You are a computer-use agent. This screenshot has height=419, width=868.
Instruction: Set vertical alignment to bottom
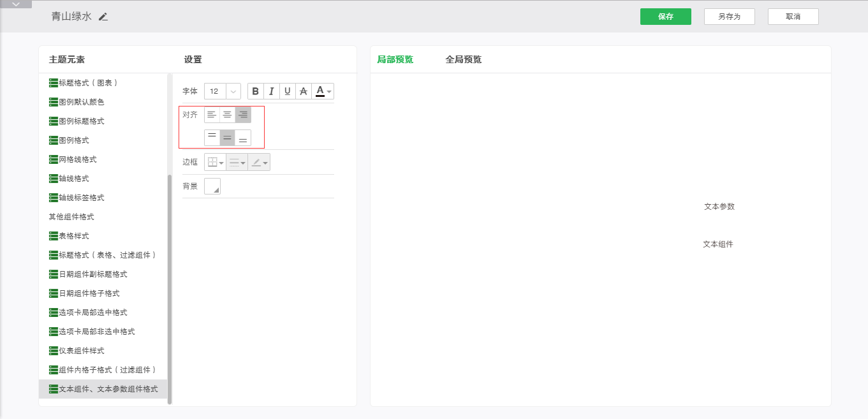(243, 138)
